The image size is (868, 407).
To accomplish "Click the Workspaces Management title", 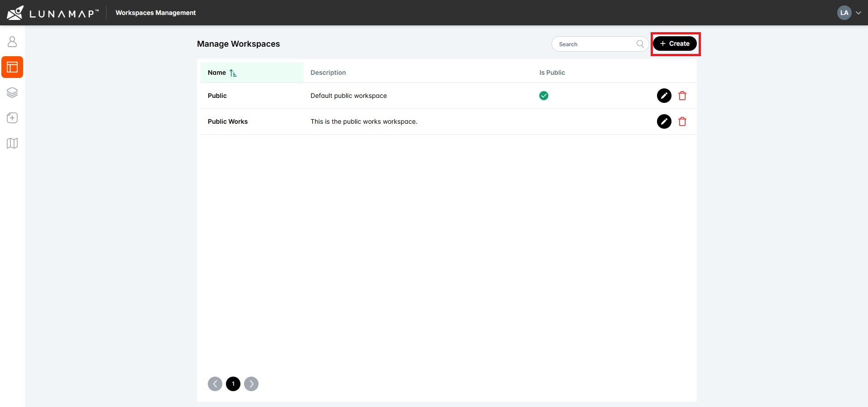I will [x=156, y=13].
